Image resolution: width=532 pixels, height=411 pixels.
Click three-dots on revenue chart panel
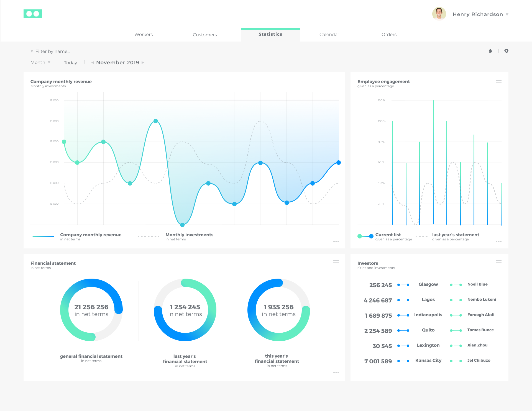pyautogui.click(x=336, y=242)
